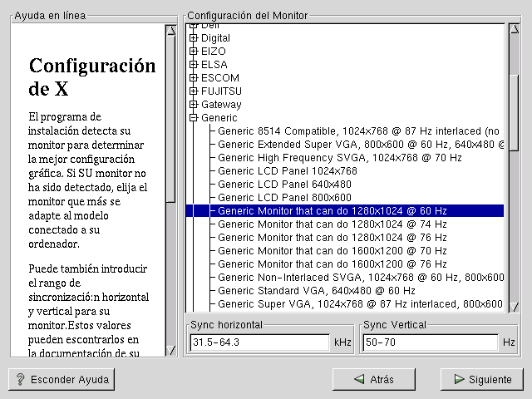Screen dimensions: 532x399
Task: Hide help with Esconder Ayuda button
Action: (61, 379)
